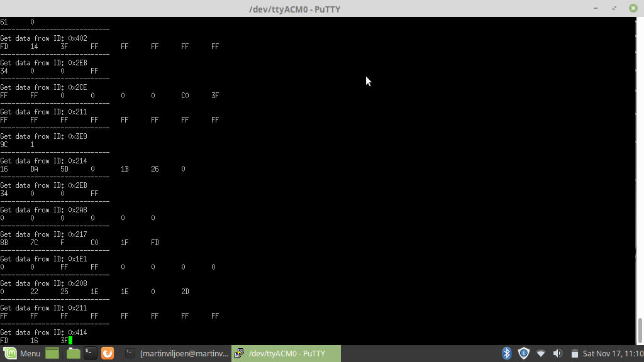Open the file manager folder icon on the panel
Image resolution: width=644 pixels, height=362 pixels.
tap(73, 353)
